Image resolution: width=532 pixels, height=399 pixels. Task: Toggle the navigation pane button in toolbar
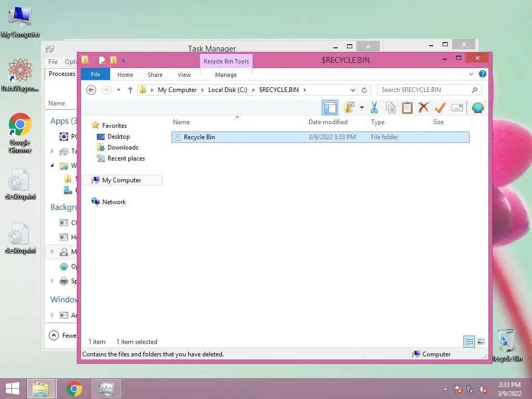pos(330,108)
